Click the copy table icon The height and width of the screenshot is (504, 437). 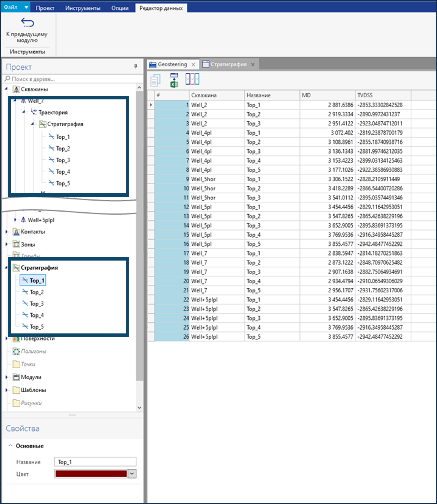155,80
